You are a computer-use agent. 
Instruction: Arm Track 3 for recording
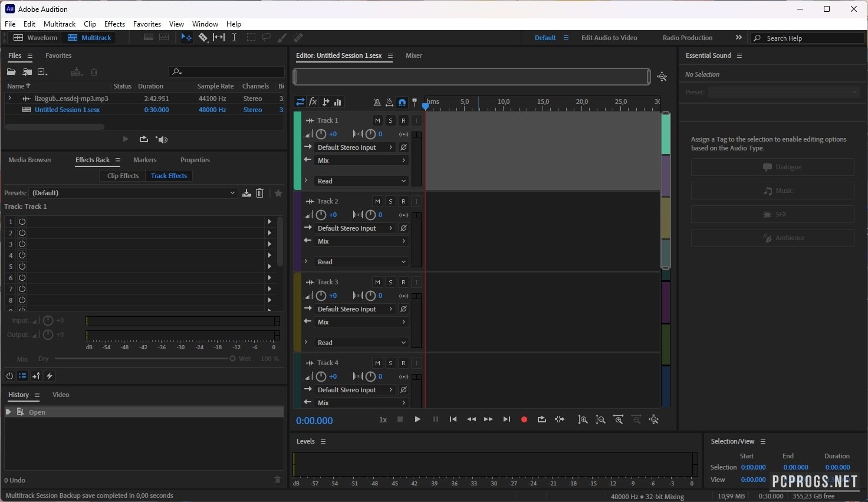point(403,282)
